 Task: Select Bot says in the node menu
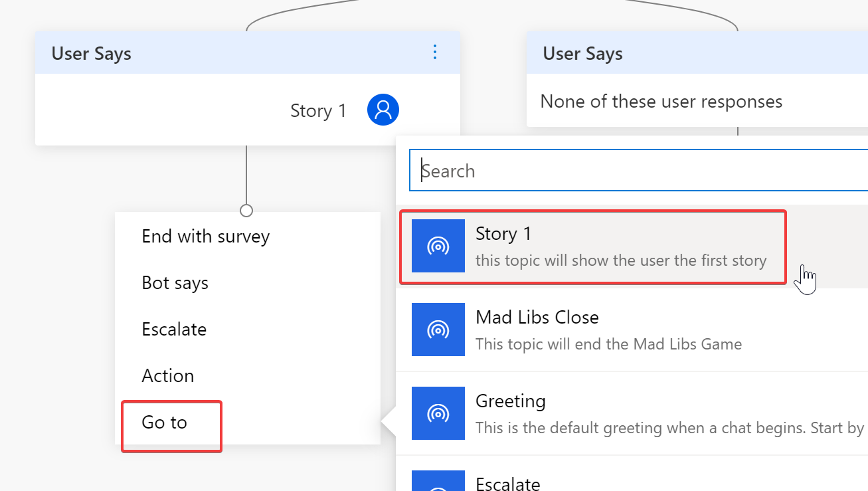tap(175, 283)
